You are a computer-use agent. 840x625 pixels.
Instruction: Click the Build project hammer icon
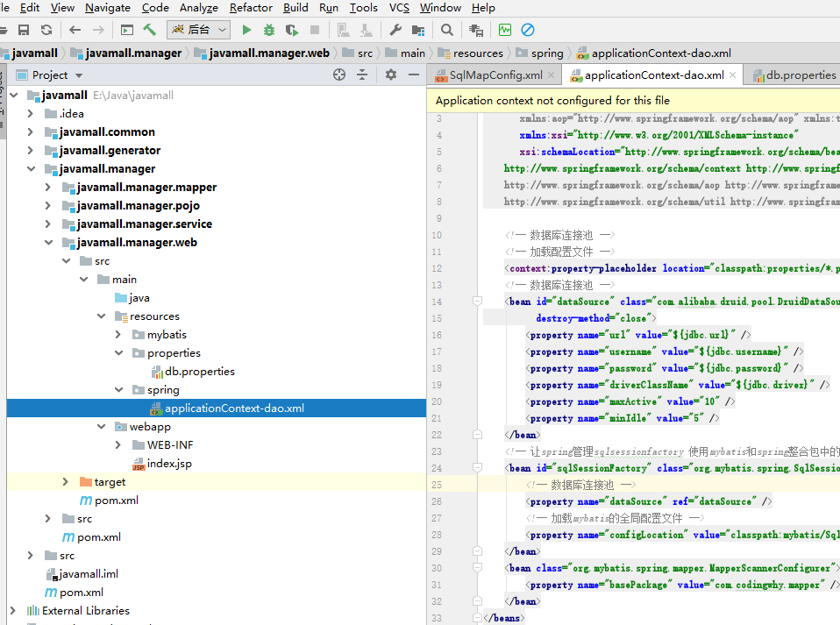click(x=150, y=30)
